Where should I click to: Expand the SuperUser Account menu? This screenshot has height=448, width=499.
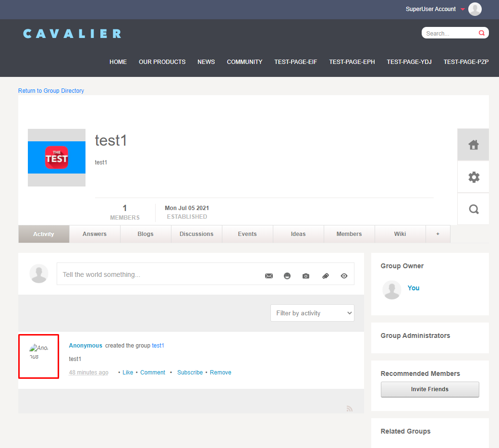435,9
